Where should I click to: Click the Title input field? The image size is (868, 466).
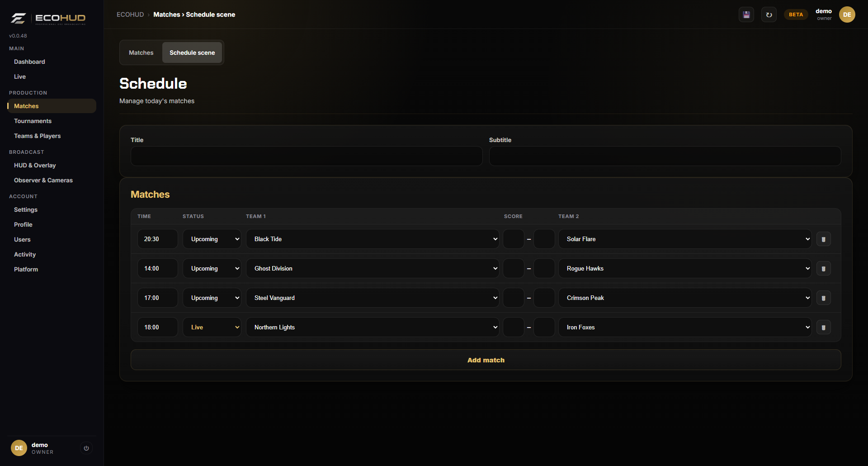[307, 156]
